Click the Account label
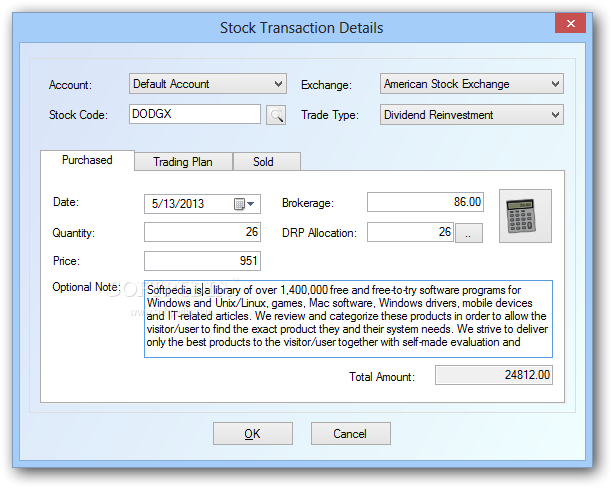 pyautogui.click(x=70, y=85)
